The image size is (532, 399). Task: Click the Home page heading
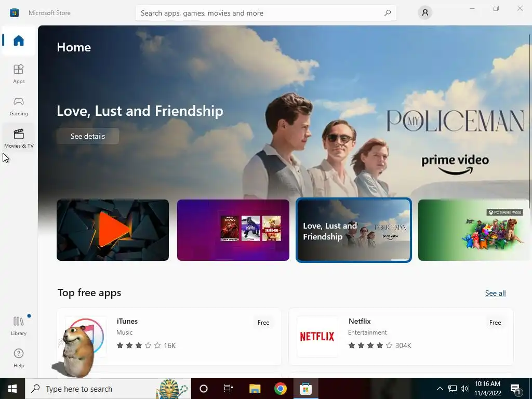click(x=74, y=47)
